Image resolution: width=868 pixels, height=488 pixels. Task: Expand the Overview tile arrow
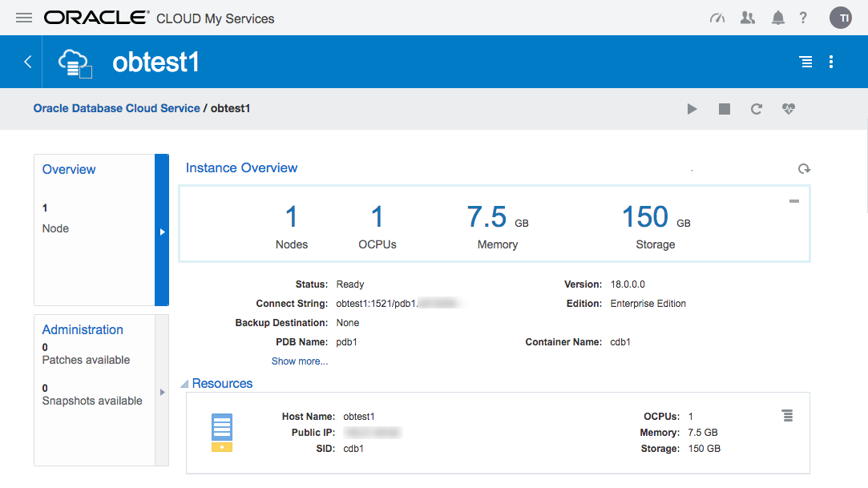pyautogui.click(x=162, y=230)
